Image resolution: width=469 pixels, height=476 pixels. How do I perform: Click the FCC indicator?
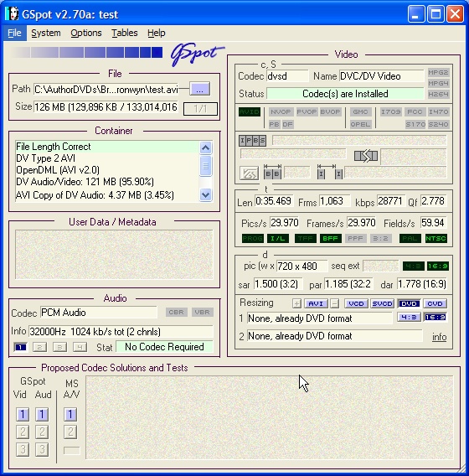pyautogui.click(x=415, y=112)
